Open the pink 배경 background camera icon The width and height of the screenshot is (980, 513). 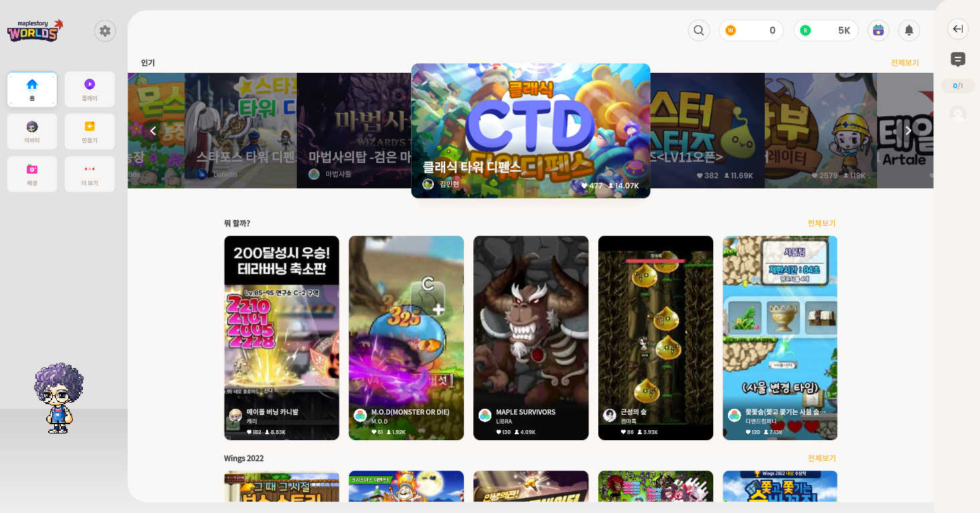point(31,174)
